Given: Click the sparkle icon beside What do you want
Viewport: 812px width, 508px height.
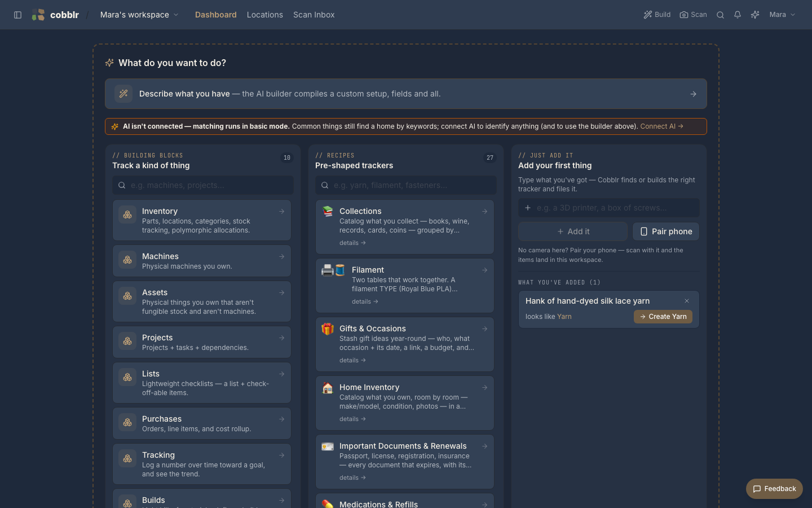Looking at the screenshot, I should tap(109, 63).
